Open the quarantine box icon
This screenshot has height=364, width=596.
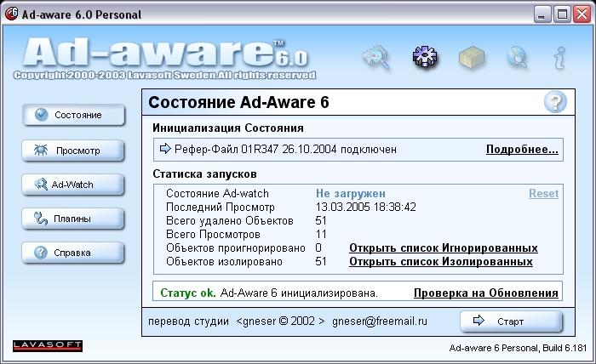coord(472,58)
